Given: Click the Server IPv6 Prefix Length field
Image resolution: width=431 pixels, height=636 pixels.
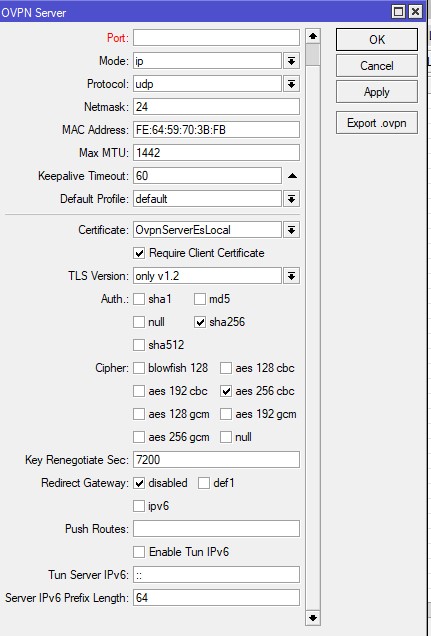Looking at the screenshot, I should pos(216,598).
